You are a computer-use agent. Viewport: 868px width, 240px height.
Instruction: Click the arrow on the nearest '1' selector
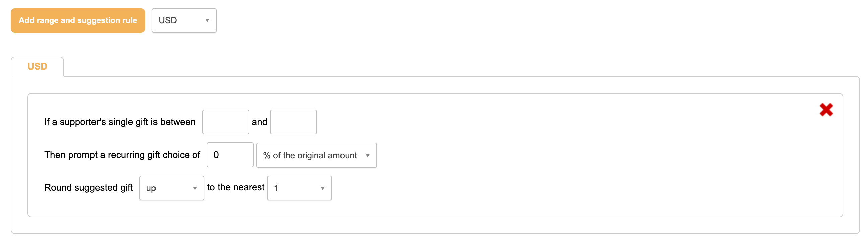(x=322, y=188)
